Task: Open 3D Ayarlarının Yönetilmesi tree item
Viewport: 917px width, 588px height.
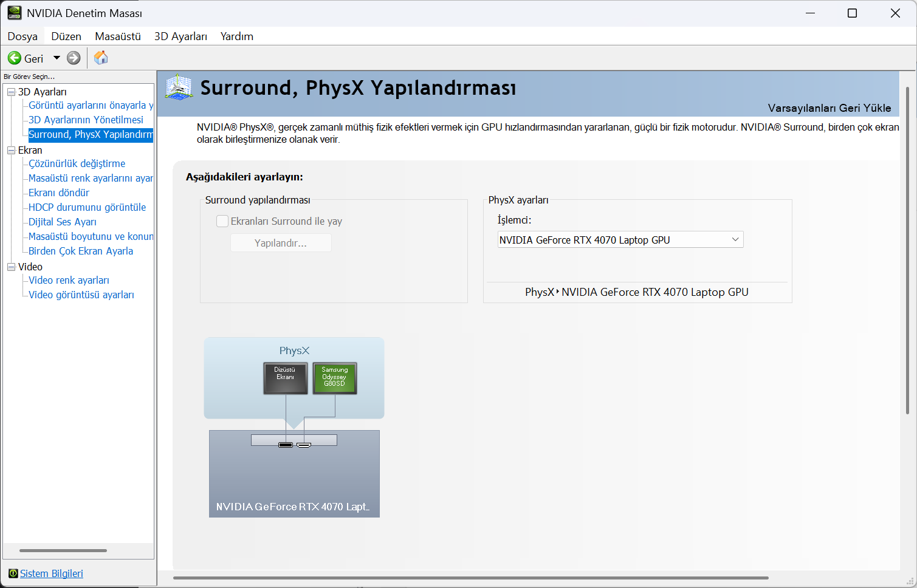Action: click(86, 120)
